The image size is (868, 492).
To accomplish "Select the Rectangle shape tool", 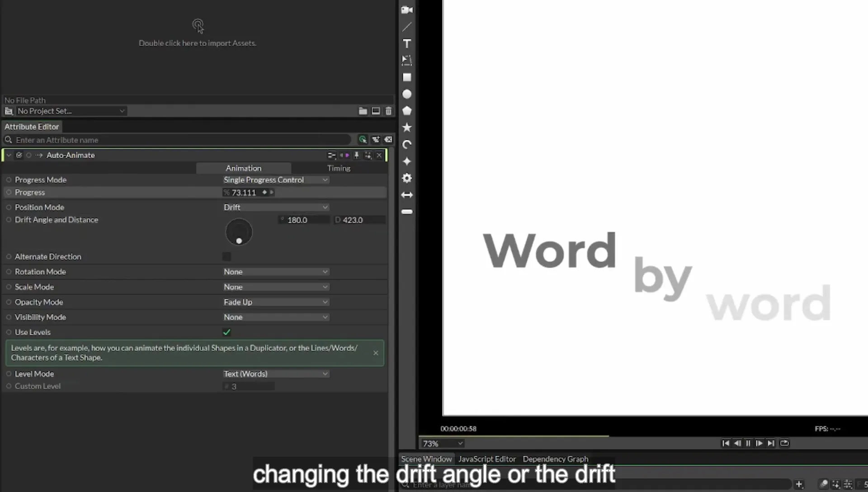I will [407, 77].
